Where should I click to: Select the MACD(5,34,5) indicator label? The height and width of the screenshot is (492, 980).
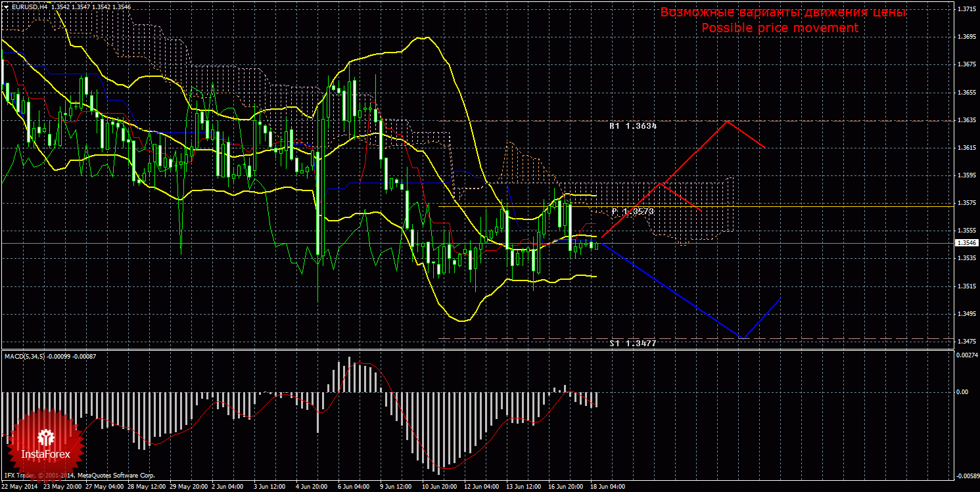(x=26, y=356)
